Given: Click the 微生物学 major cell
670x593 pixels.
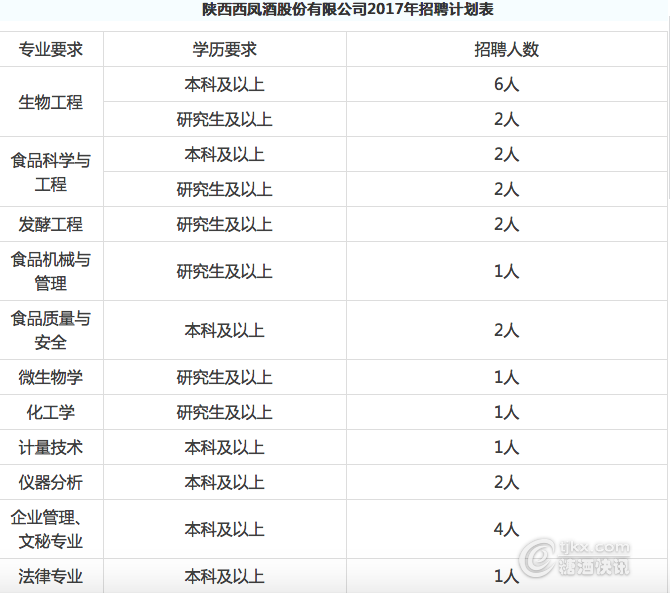Looking at the screenshot, I should coord(50,377).
